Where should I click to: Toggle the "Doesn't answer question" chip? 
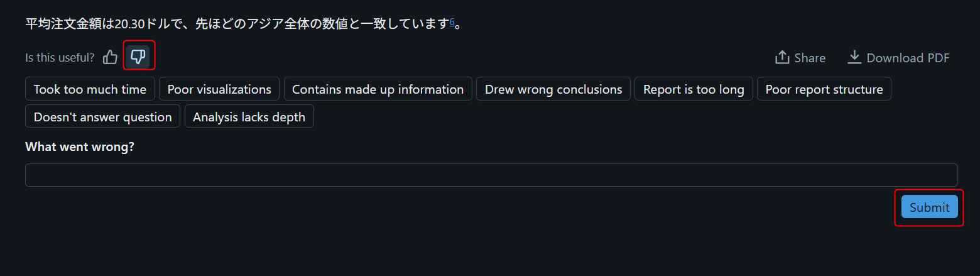(102, 117)
